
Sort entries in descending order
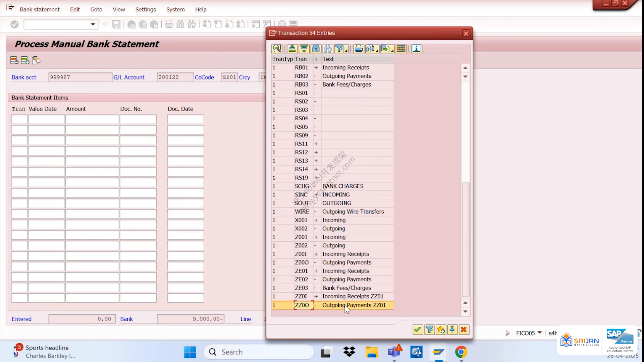pyautogui.click(x=304, y=49)
